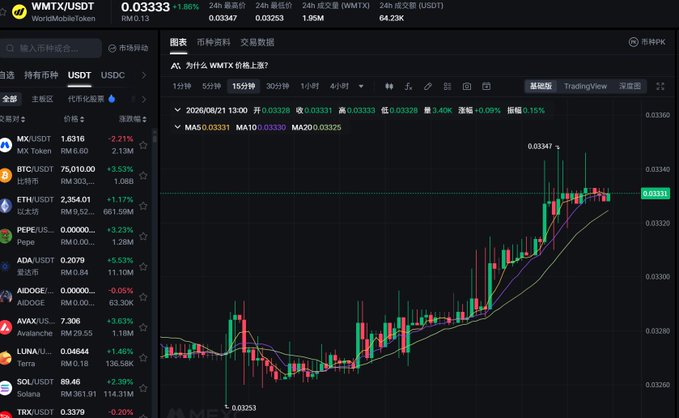Image resolution: width=679 pixels, height=418 pixels.
Task: Favorite the LUNA pair star
Action: click(143, 358)
